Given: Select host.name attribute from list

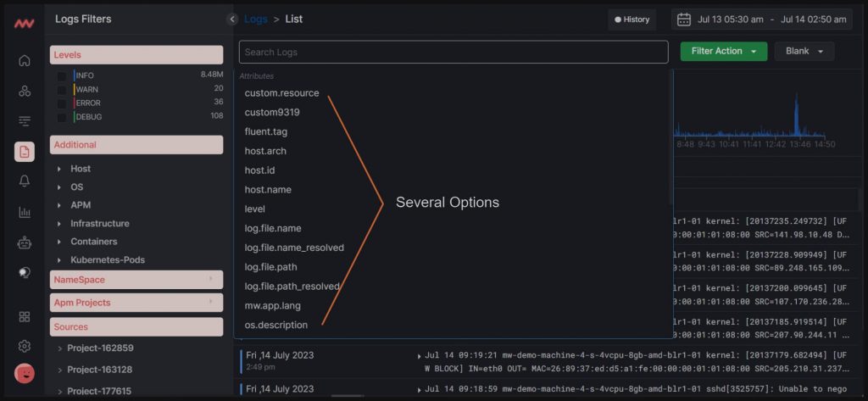Looking at the screenshot, I should [268, 189].
